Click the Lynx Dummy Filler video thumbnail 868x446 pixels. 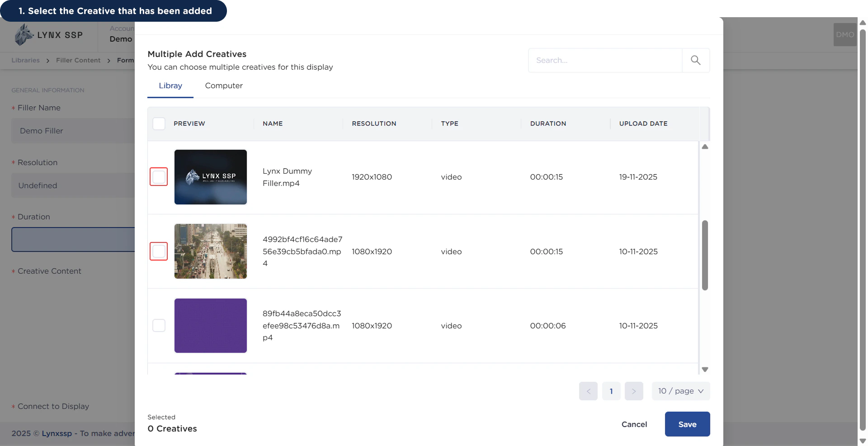(x=211, y=177)
